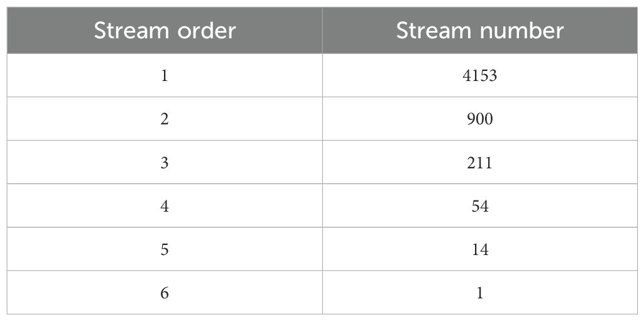Select the stream order 2 cell
The image size is (644, 321).
[165, 119]
